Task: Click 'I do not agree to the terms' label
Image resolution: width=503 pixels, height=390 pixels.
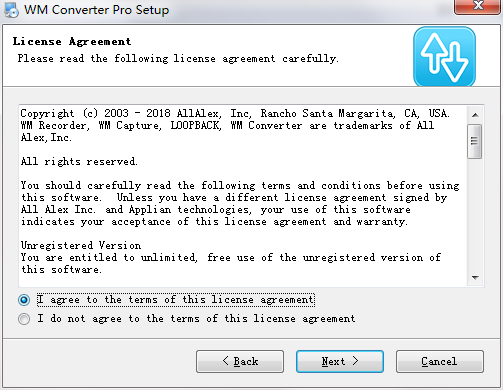Action: click(x=196, y=319)
